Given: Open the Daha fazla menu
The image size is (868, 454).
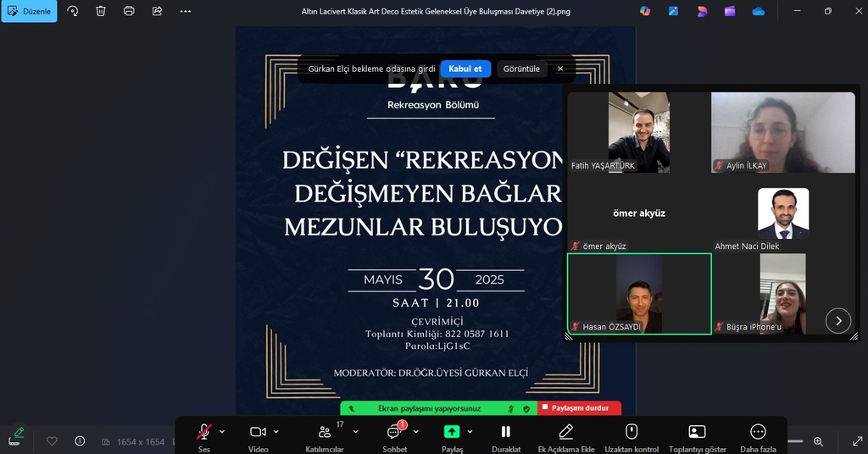Looking at the screenshot, I should (x=758, y=432).
